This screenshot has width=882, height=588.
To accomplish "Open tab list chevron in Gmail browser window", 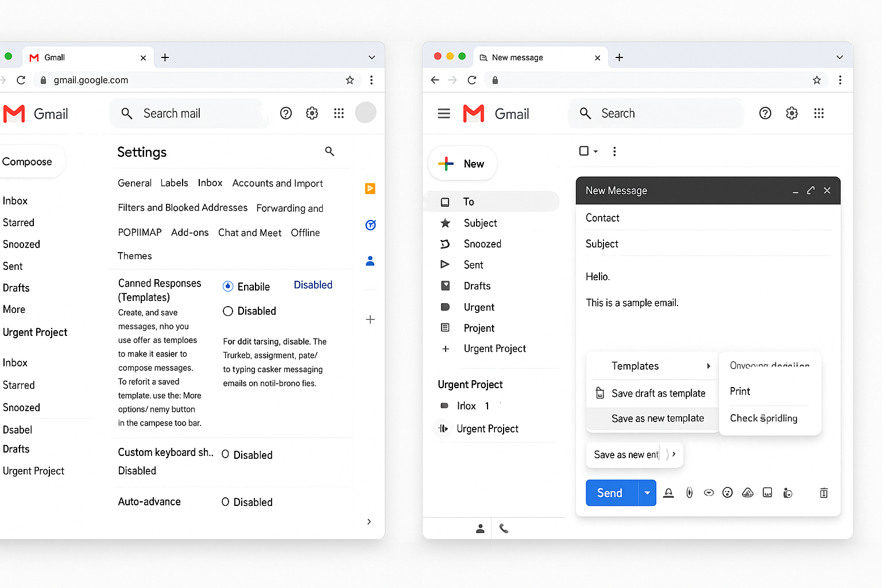I will [x=372, y=57].
